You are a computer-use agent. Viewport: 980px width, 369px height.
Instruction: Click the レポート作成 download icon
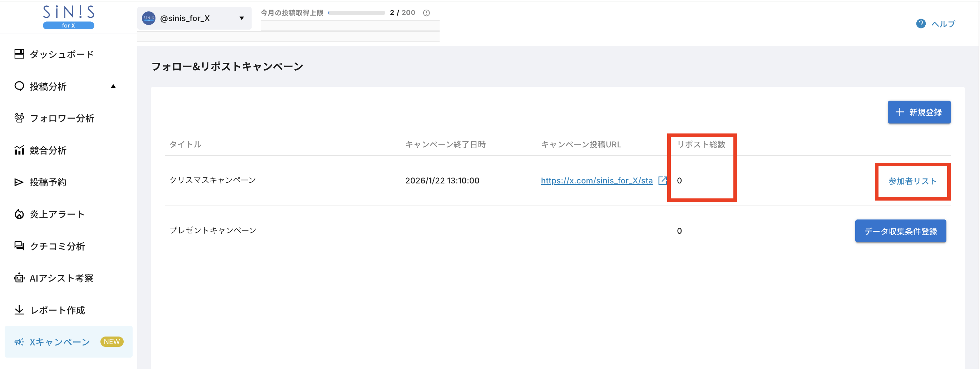[19, 310]
